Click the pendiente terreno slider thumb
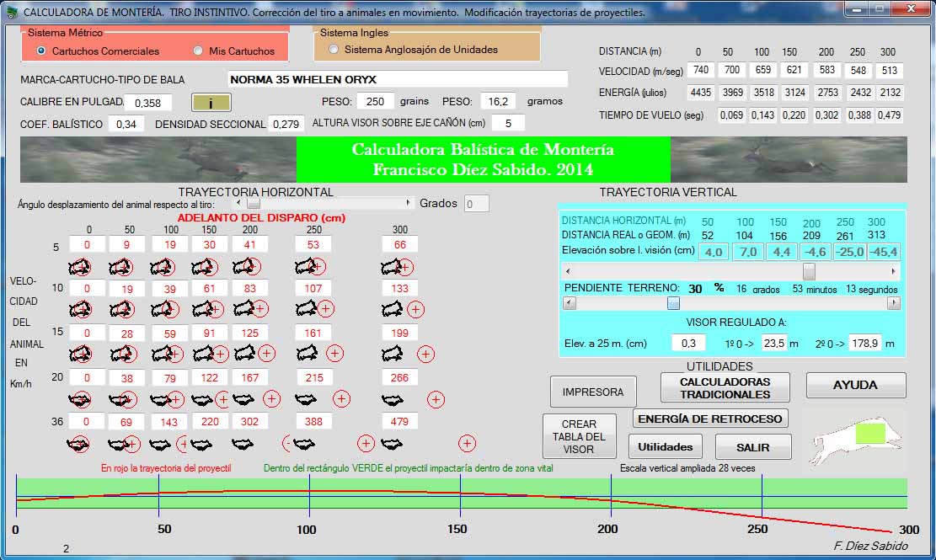Viewport: 936px width, 560px height. [673, 303]
